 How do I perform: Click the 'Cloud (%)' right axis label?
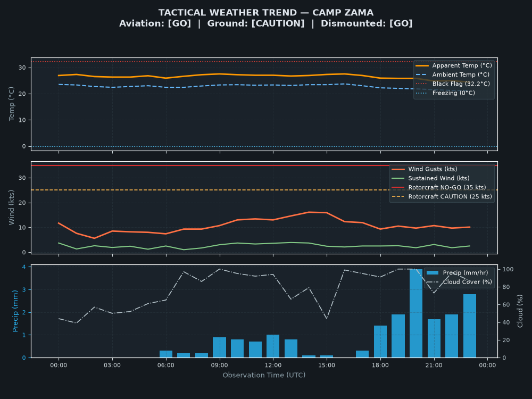[x=520, y=311]
